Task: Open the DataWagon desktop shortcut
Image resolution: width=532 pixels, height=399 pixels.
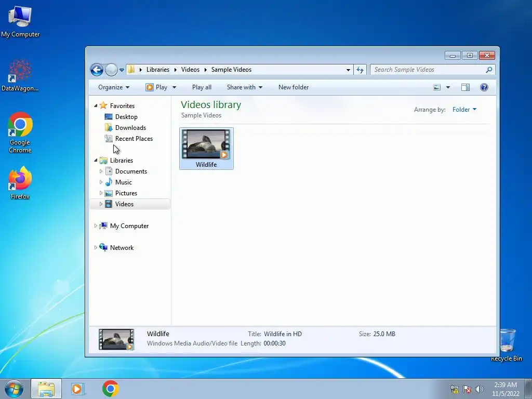Action: pyautogui.click(x=20, y=75)
